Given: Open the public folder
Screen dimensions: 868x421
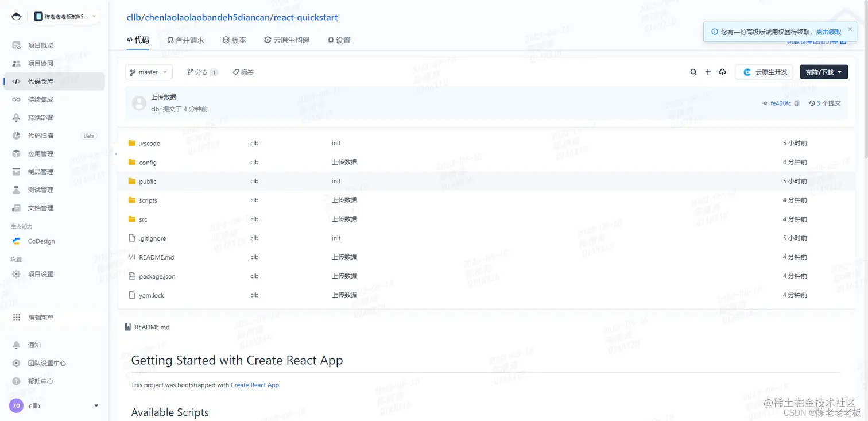Looking at the screenshot, I should point(148,181).
